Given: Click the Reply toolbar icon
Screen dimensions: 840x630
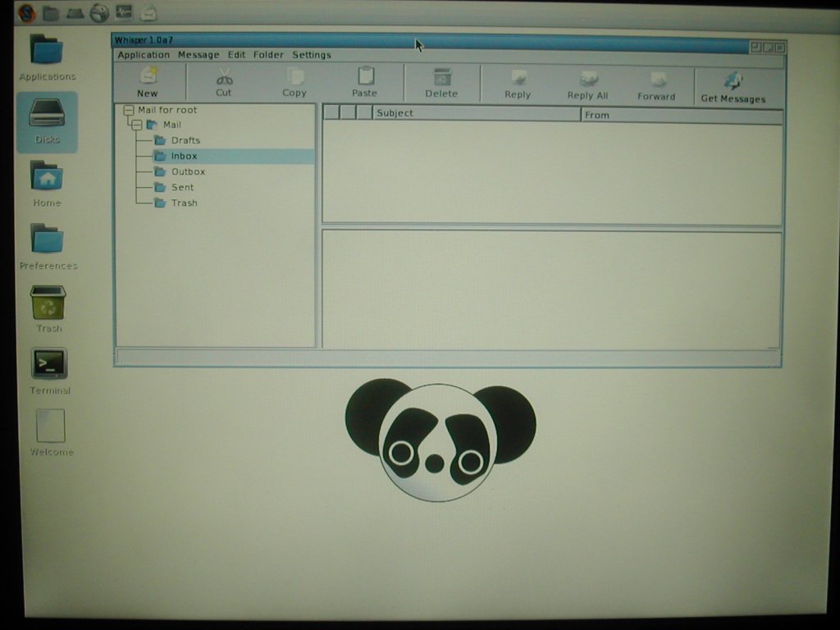Looking at the screenshot, I should pos(518,79).
